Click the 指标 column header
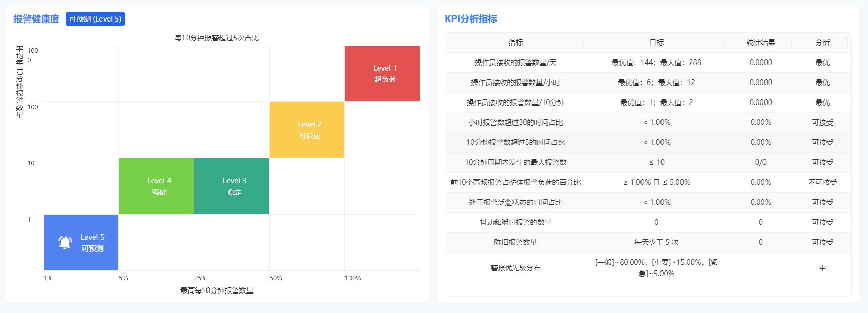This screenshot has width=868, height=313. coord(515,43)
